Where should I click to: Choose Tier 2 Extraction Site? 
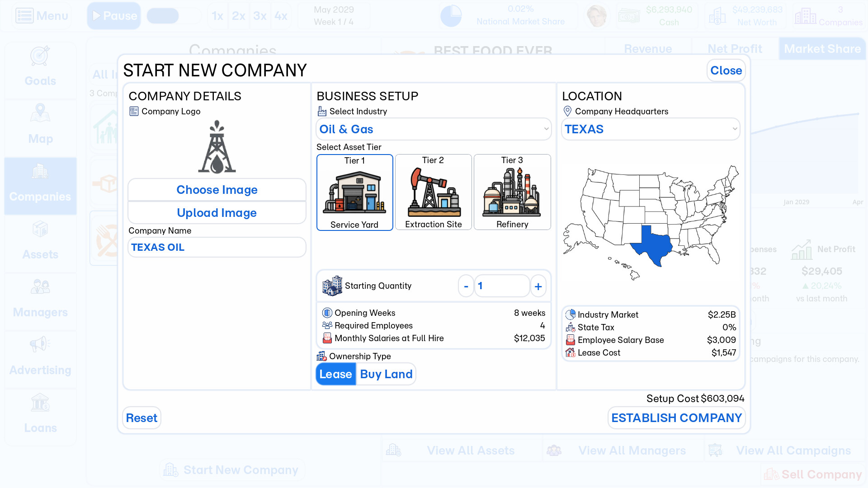coord(434,192)
